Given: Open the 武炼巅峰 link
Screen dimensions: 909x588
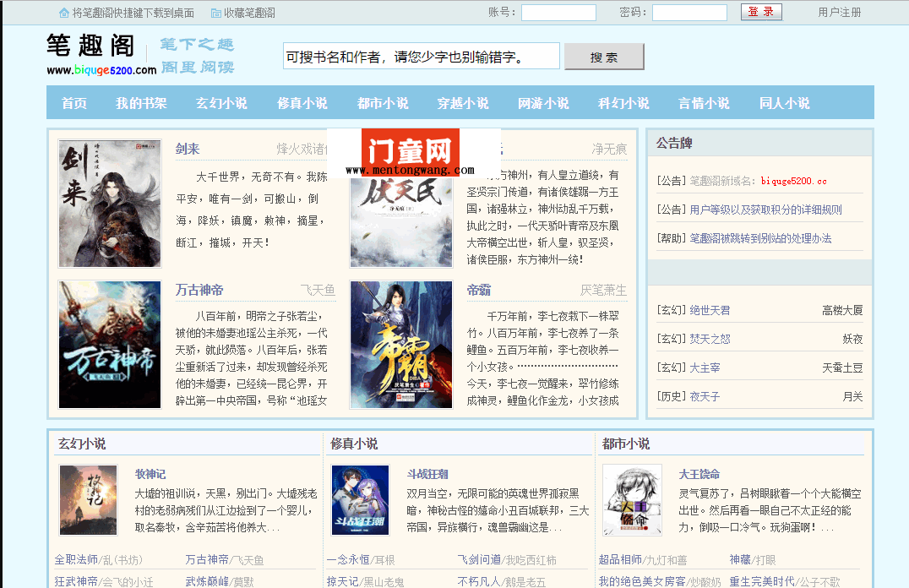Looking at the screenshot, I should coord(207,581).
